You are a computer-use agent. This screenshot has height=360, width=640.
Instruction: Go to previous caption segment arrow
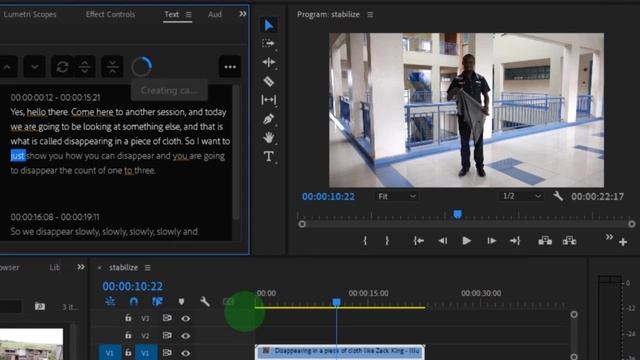(7, 67)
